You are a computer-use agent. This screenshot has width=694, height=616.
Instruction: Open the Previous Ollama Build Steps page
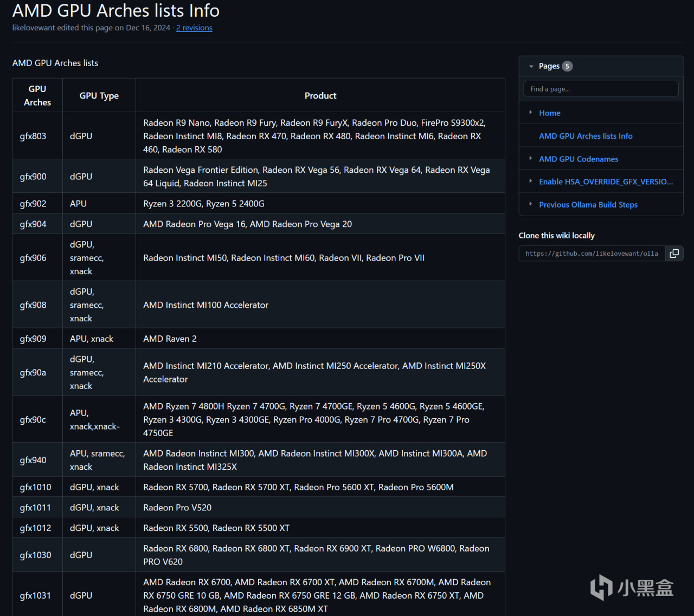588,205
